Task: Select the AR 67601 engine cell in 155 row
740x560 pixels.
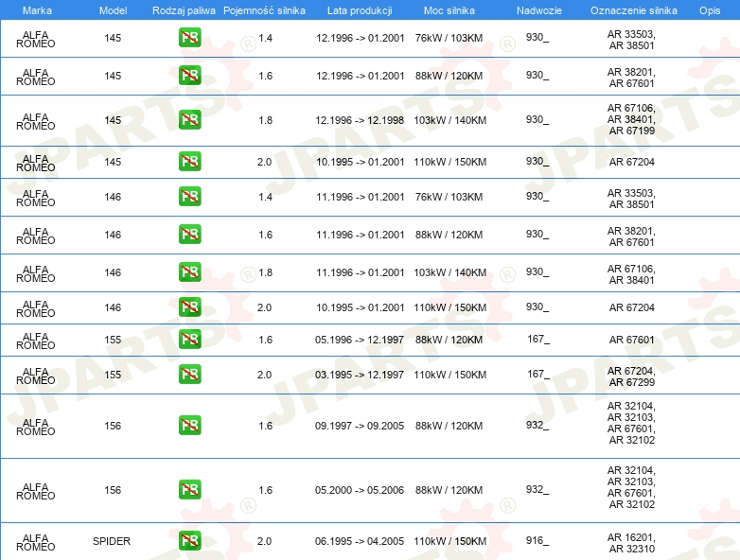Action: [631, 340]
